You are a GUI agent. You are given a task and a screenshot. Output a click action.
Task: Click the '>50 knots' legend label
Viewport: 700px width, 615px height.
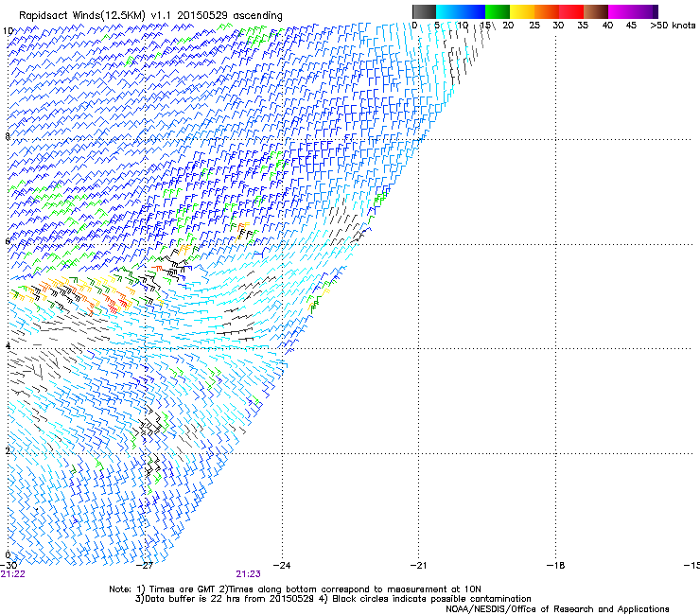[673, 26]
